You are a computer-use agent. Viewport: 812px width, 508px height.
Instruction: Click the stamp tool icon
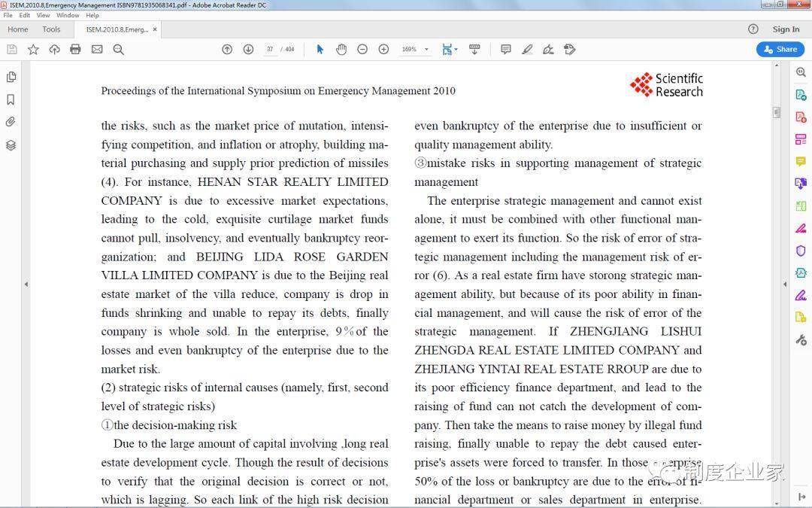tap(570, 49)
